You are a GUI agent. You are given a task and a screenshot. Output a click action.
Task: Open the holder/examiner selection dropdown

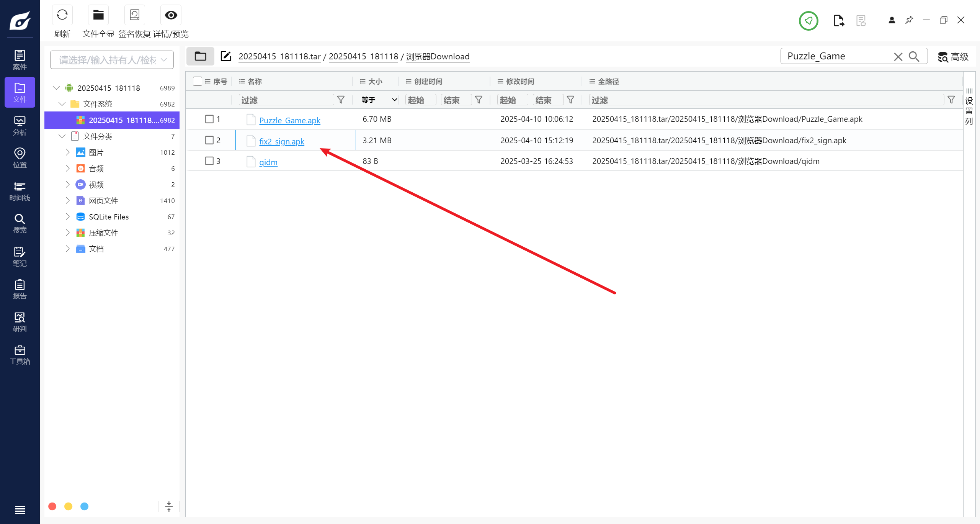112,60
